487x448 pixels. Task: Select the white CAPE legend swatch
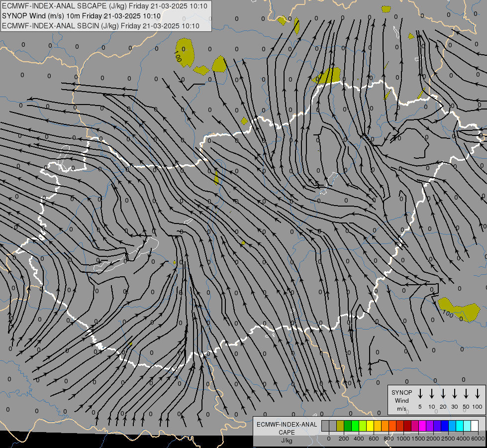pyautogui.click(x=474, y=426)
